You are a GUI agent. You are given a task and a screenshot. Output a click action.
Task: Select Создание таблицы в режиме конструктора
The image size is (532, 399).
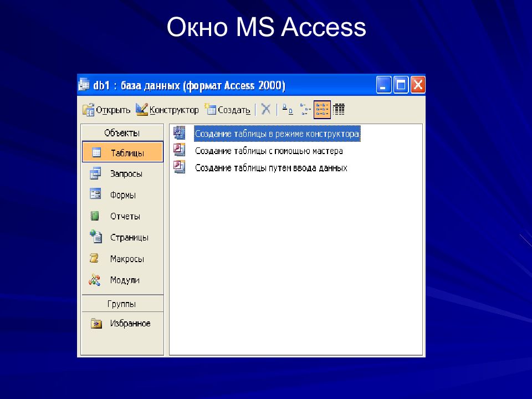coord(277,134)
